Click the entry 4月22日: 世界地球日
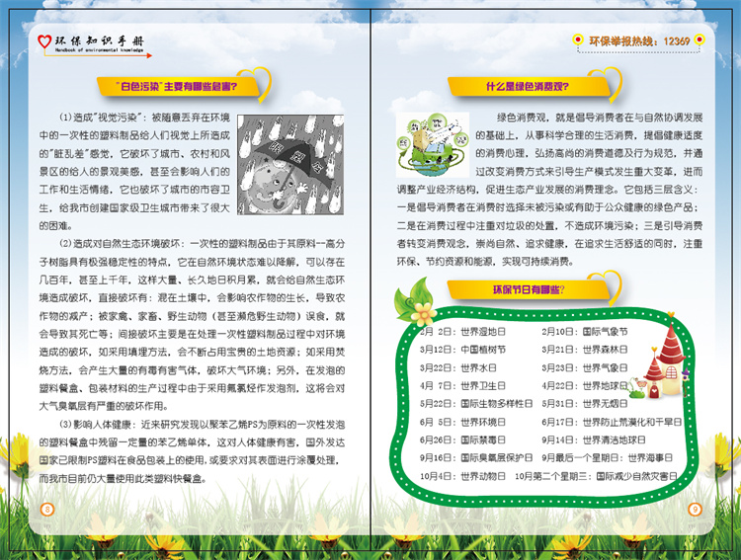The image size is (741, 560). [585, 385]
